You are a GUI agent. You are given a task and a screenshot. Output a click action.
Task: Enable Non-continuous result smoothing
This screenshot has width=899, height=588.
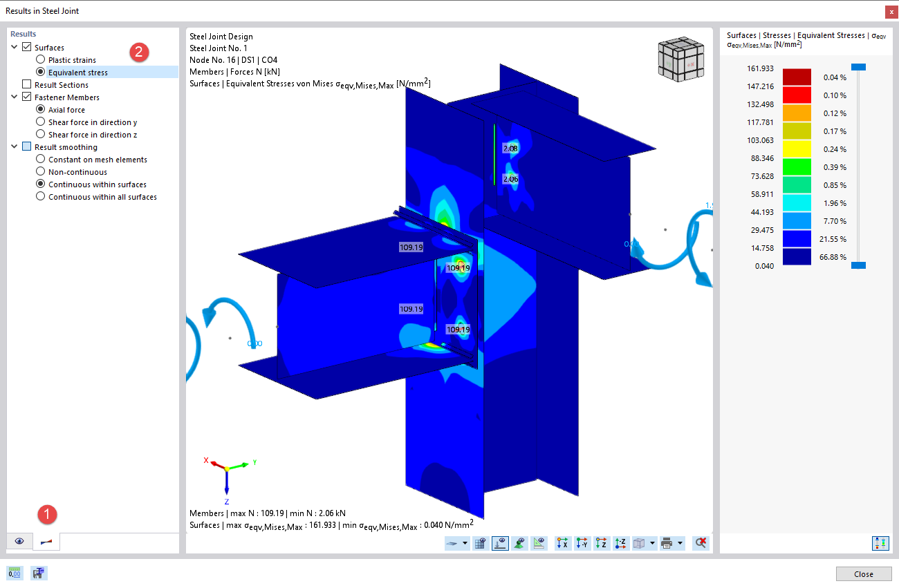pyautogui.click(x=39, y=171)
